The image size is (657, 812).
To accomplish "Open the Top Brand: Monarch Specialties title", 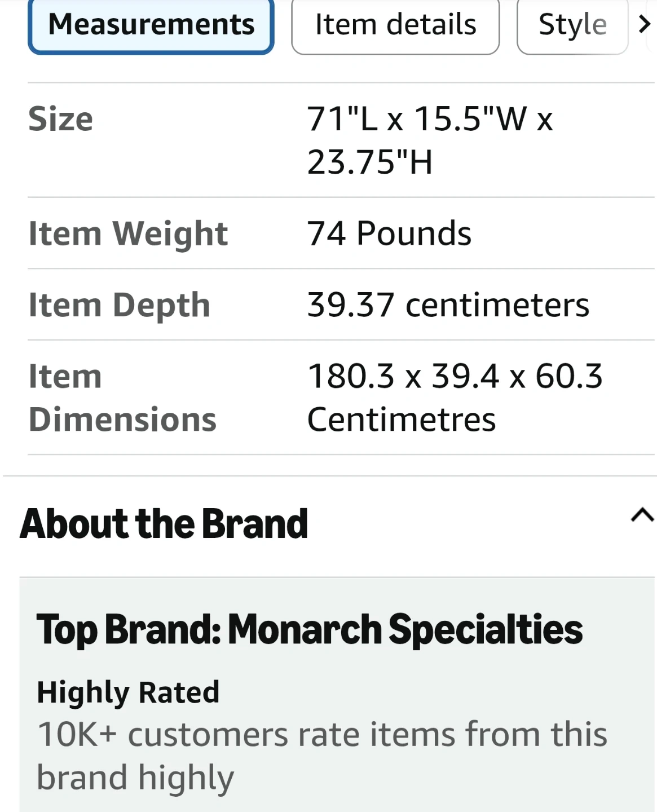I will pyautogui.click(x=310, y=629).
